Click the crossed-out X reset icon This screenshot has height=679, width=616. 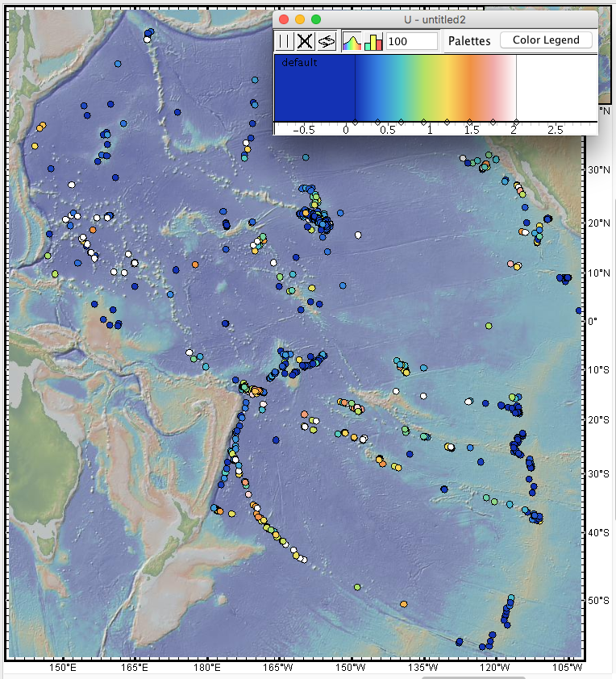306,42
